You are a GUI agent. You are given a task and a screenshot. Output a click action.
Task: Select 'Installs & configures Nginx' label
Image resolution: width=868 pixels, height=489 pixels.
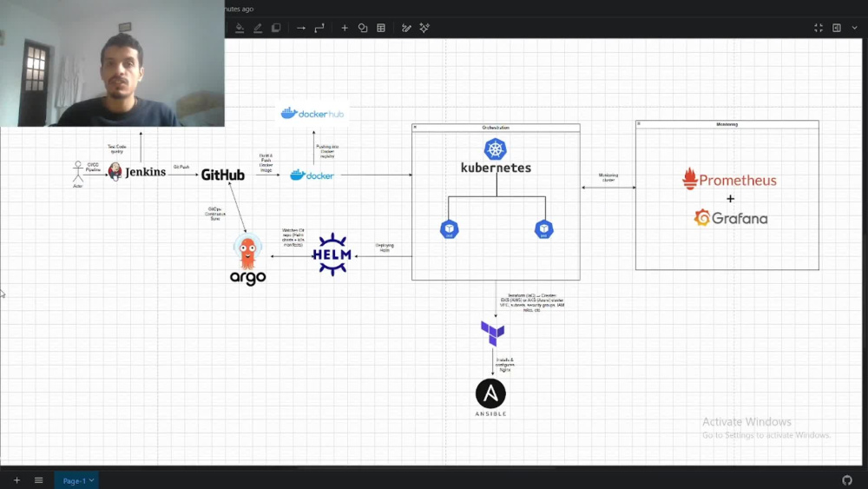click(504, 365)
